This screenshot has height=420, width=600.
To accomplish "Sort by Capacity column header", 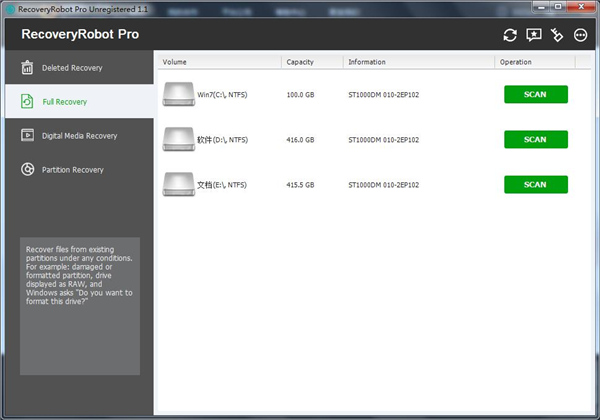I will [x=312, y=62].
